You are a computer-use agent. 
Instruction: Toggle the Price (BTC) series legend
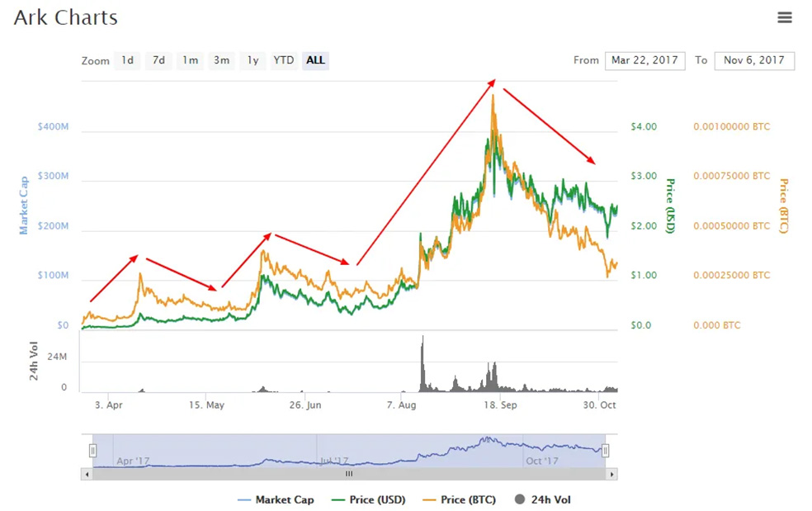[x=460, y=500]
